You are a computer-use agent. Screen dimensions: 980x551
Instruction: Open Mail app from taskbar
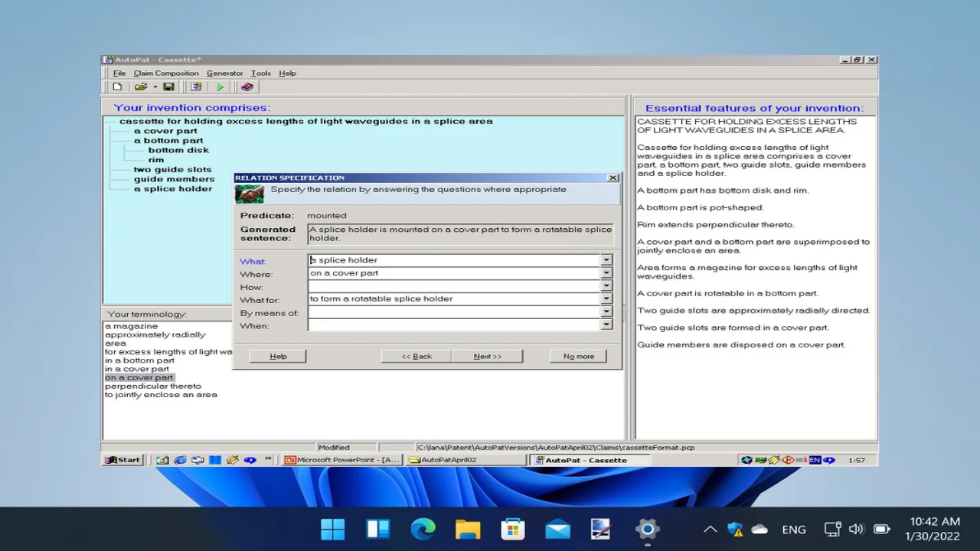point(557,529)
